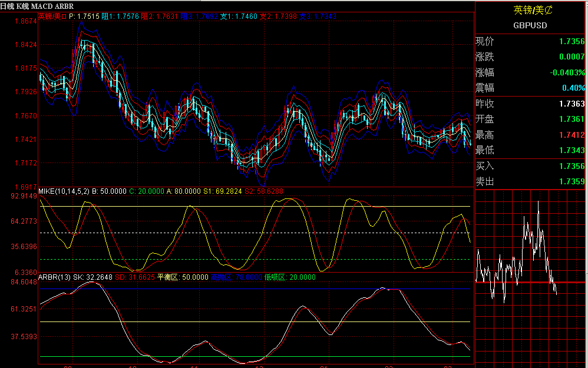Click the 现价 value 1.7356
This screenshot has height=368, width=588.
click(x=572, y=42)
